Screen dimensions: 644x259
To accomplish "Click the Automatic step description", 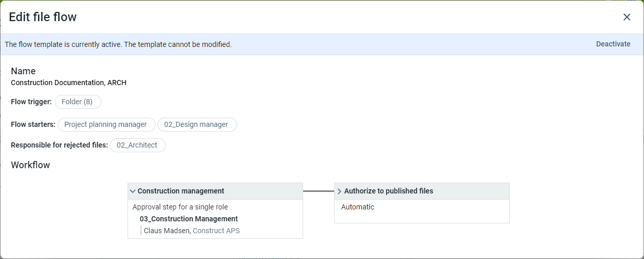I will coord(357,207).
